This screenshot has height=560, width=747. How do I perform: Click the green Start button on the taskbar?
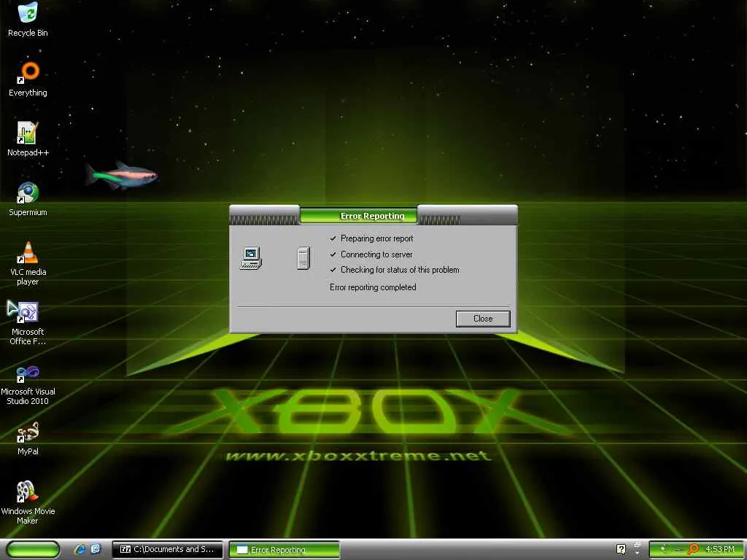click(x=34, y=550)
